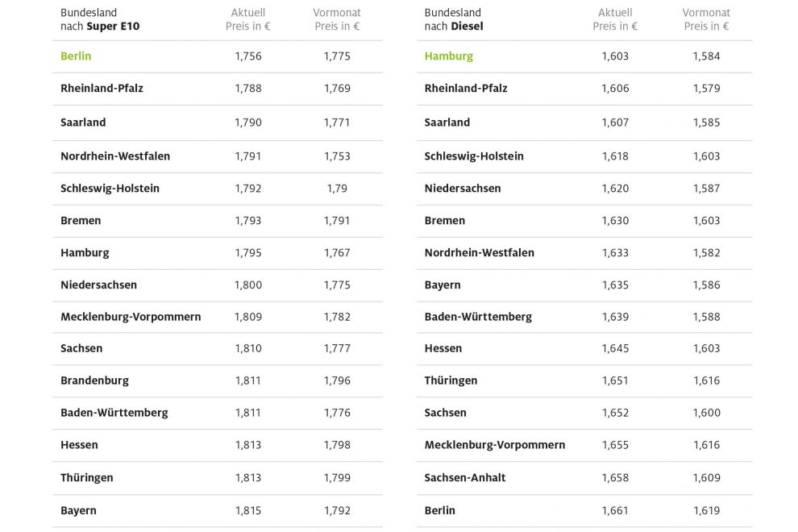Select Thüringen in the Super E10 table
The image size is (798, 532).
point(87,478)
